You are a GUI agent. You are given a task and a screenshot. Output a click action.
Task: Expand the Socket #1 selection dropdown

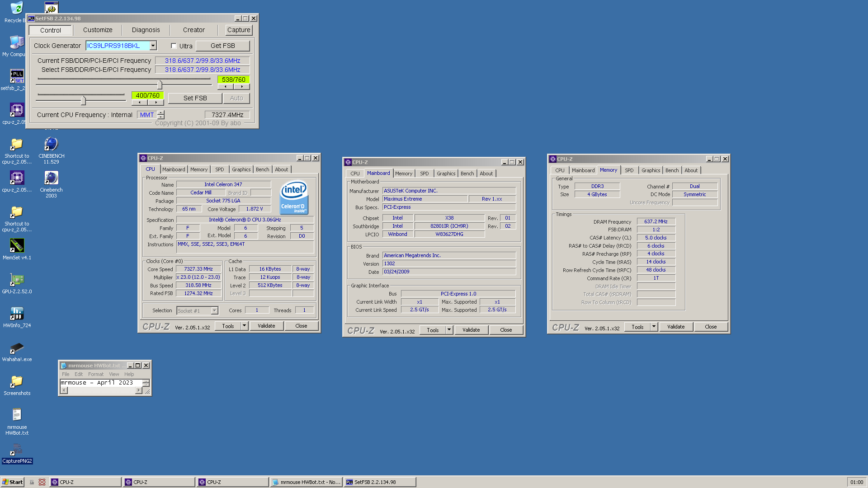tap(215, 310)
